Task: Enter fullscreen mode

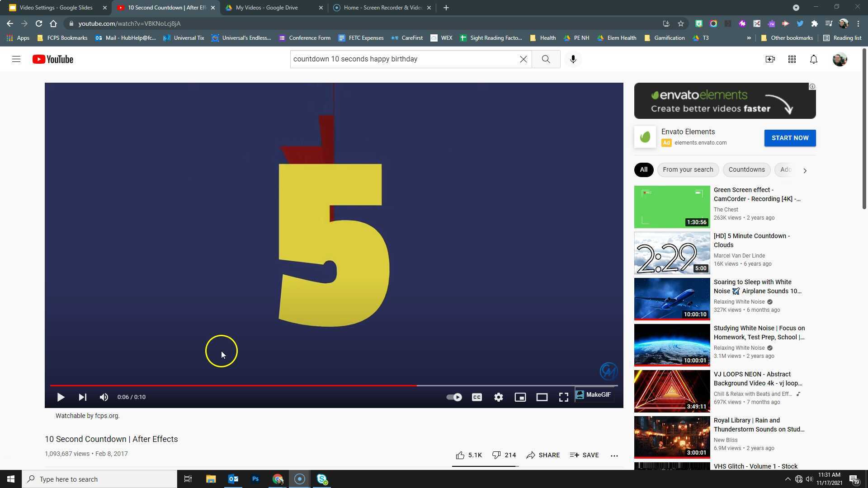Action: coord(563,397)
